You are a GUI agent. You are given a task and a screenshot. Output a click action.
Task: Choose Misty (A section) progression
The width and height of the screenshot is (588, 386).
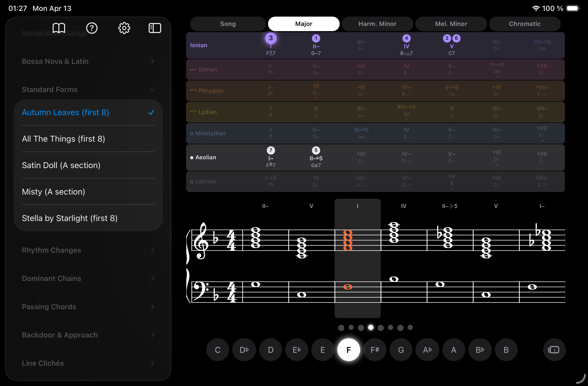[53, 191]
